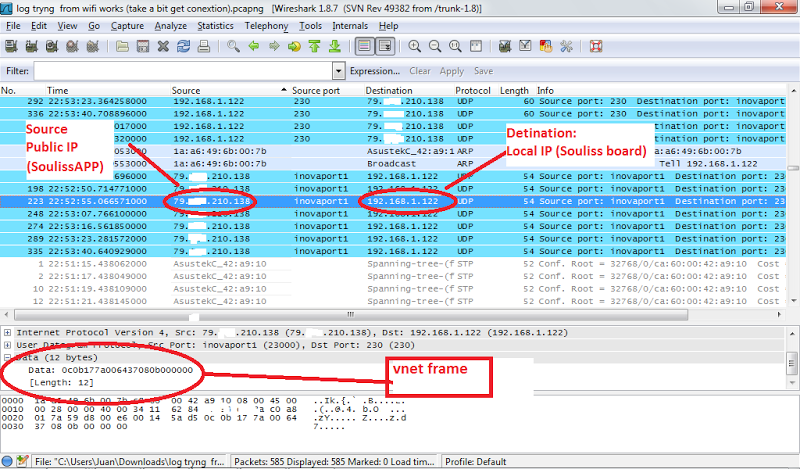This screenshot has width=800, height=469.
Task: Go to packet number icon
Action: pyautogui.click(x=294, y=46)
